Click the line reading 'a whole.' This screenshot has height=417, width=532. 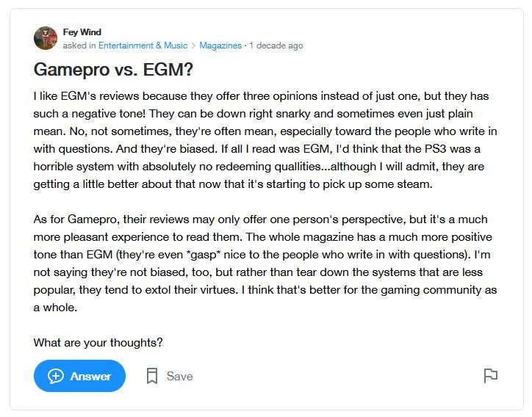(x=55, y=308)
